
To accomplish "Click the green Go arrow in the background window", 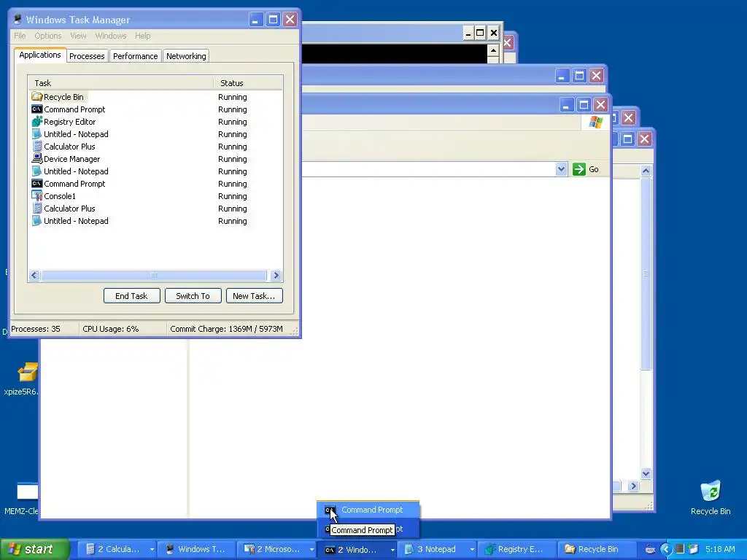I will [x=578, y=169].
